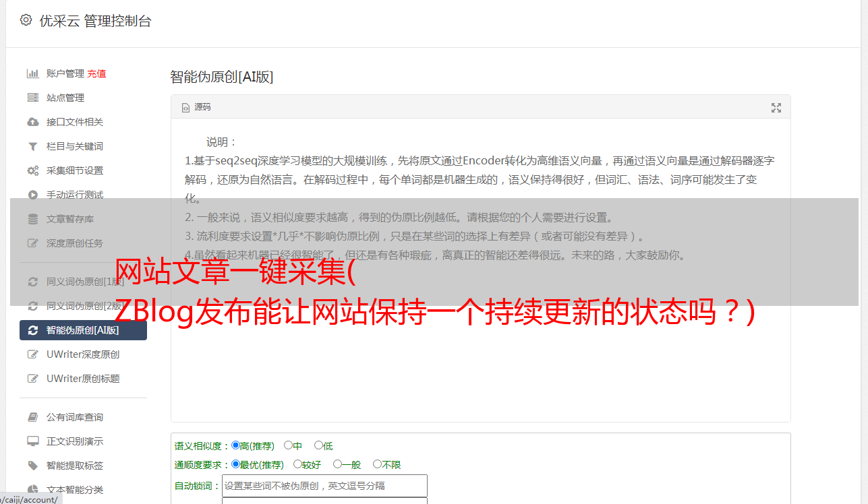868x504 pixels.
Task: Select 中 for semantic similarity
Action: pyautogui.click(x=288, y=445)
